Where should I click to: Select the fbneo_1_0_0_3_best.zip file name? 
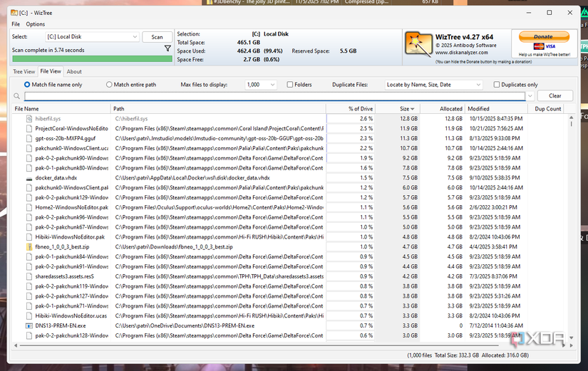[x=62, y=247]
